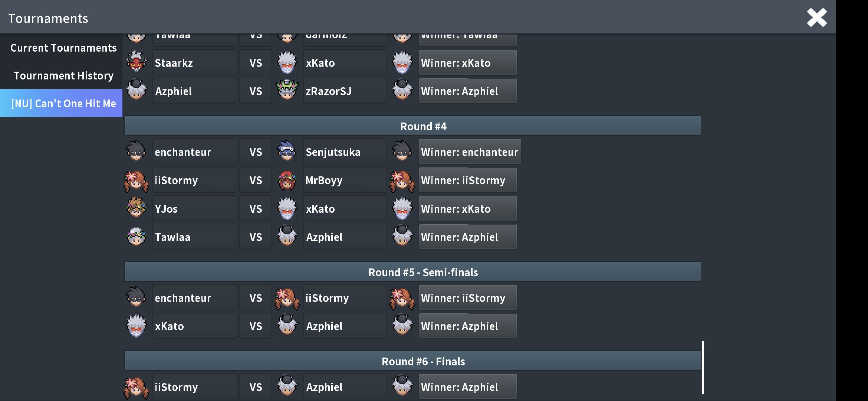
Task: Click MrBoyy's red-haired avatar icon
Action: pyautogui.click(x=287, y=180)
